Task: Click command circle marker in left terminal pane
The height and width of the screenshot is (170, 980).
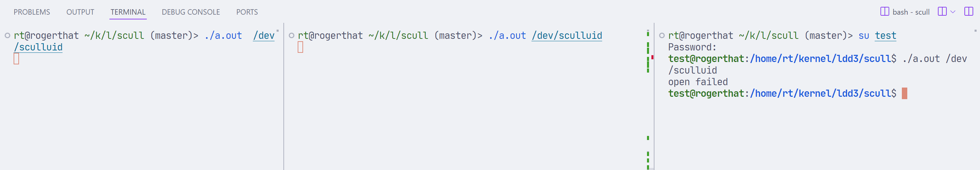Action: pos(7,35)
